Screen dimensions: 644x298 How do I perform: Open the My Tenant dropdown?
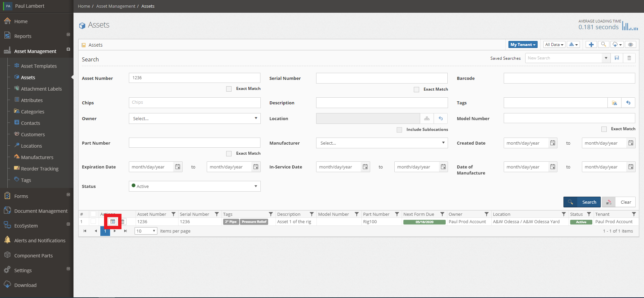click(x=523, y=45)
